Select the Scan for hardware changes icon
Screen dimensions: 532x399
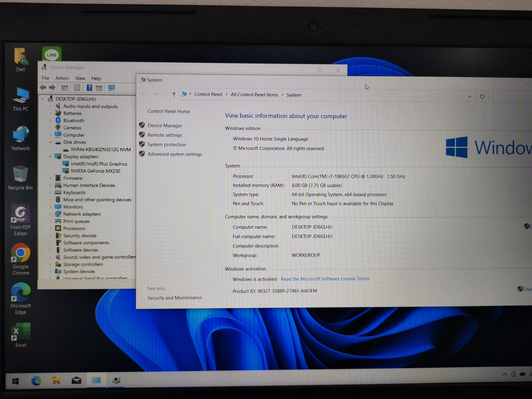111,87
